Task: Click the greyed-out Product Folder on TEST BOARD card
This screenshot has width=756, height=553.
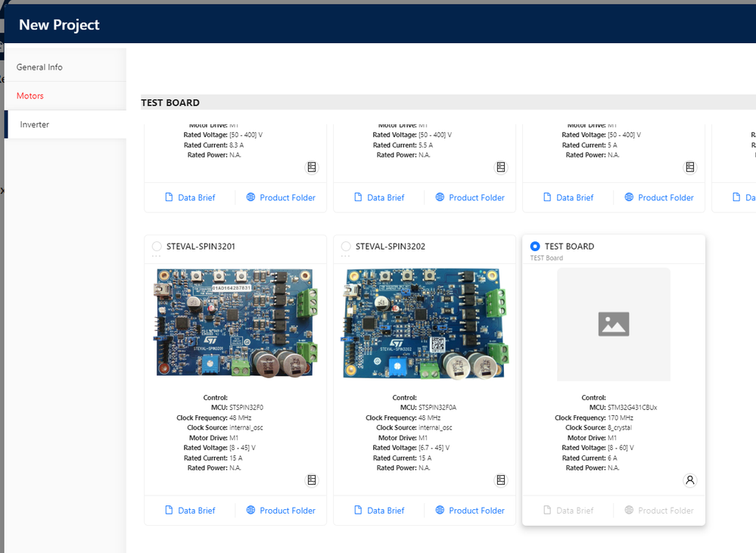Action: point(659,511)
